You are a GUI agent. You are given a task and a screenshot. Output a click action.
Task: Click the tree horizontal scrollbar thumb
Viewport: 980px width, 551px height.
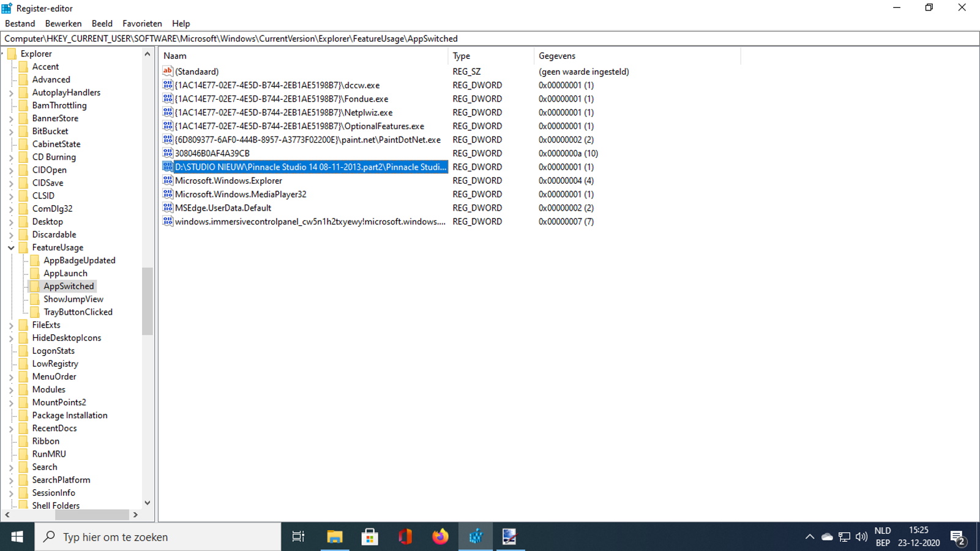[92, 515]
